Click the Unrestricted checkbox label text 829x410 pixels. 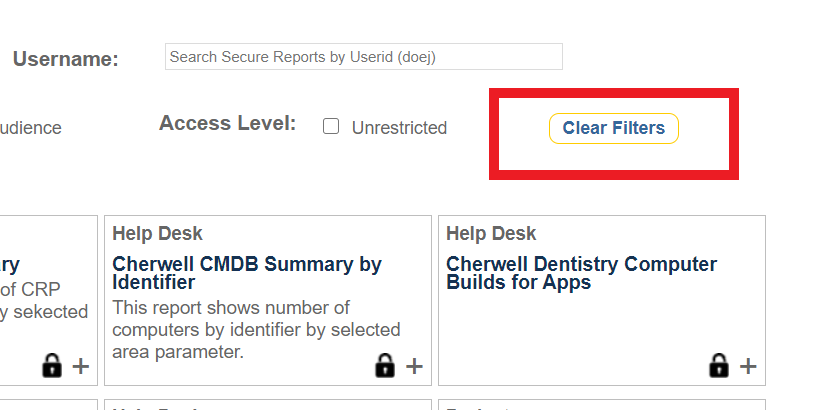point(399,128)
